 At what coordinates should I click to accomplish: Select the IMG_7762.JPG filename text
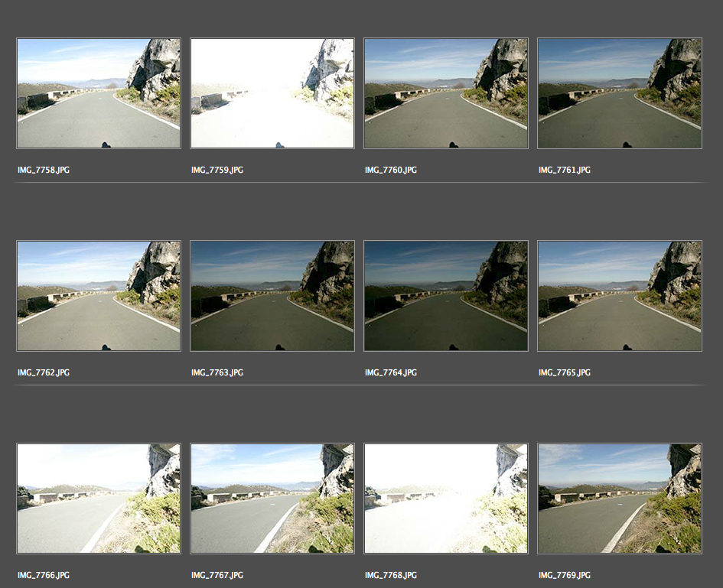[44, 372]
